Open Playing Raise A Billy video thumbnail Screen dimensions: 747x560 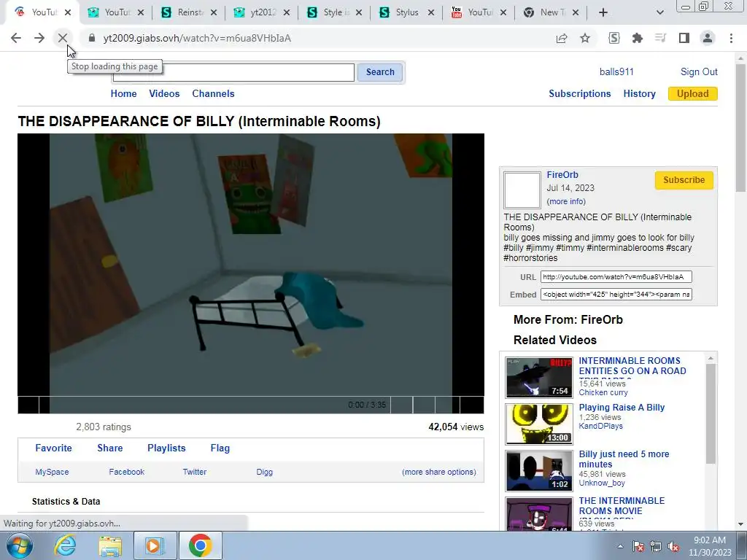(x=539, y=424)
